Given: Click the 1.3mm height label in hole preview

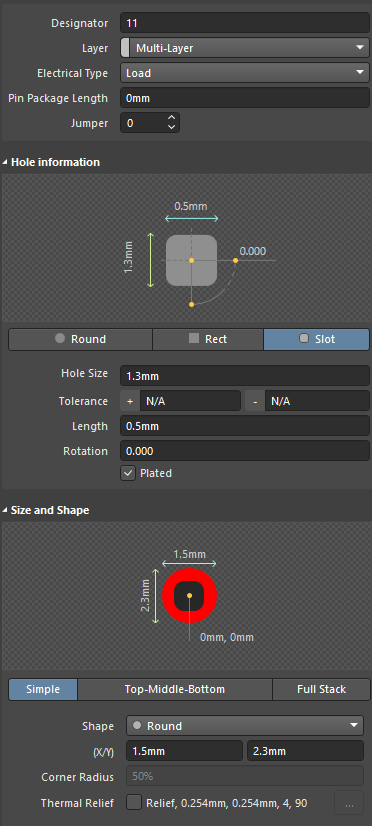Looking at the screenshot, I should pos(129,258).
